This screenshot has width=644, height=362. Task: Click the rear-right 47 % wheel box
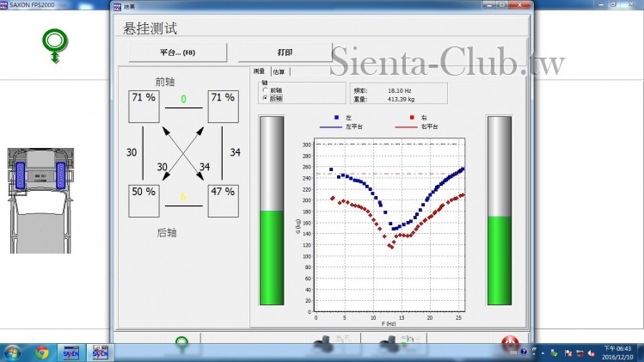(223, 201)
